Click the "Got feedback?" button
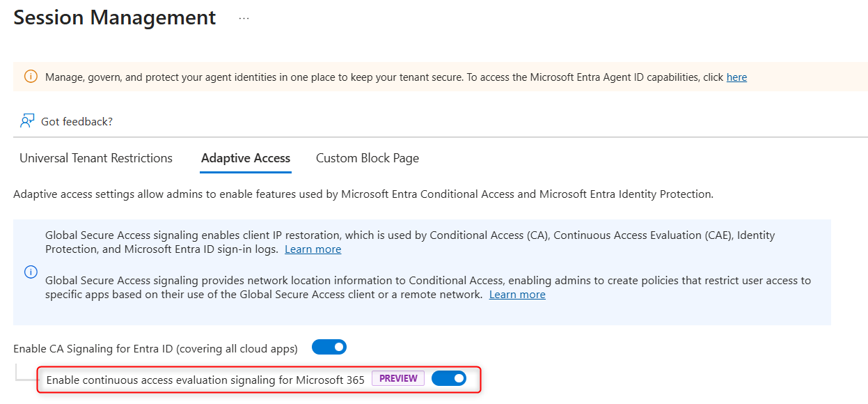This screenshot has width=868, height=404. [77, 121]
